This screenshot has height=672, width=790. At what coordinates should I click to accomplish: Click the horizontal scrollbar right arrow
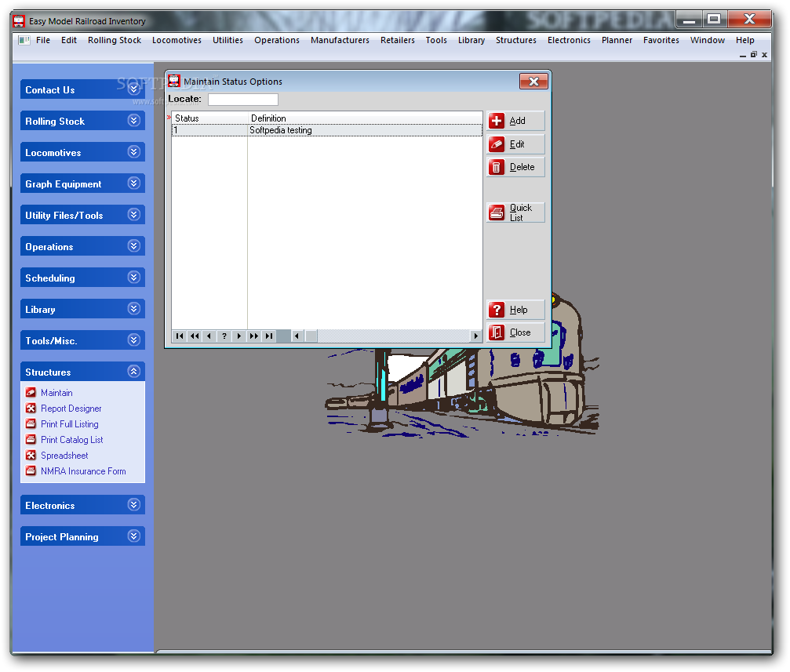coord(475,336)
